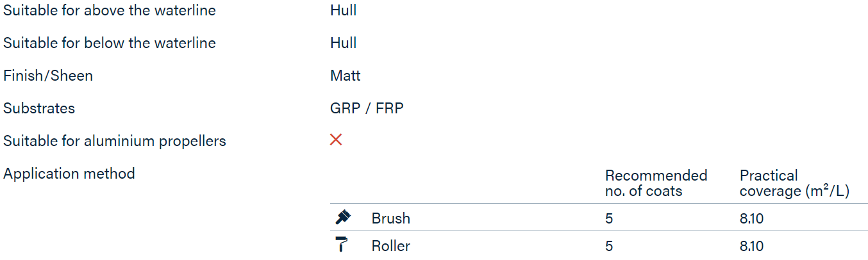Select the Brush application method label

coord(391,218)
